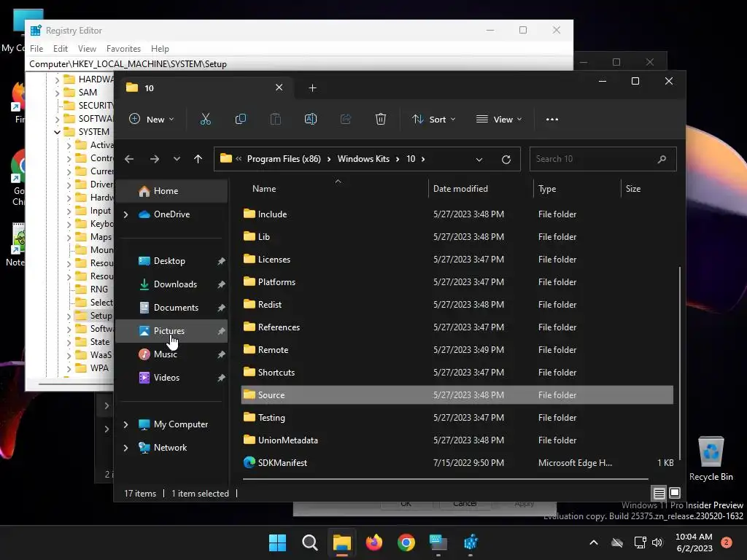Refresh the current folder view

click(x=506, y=159)
